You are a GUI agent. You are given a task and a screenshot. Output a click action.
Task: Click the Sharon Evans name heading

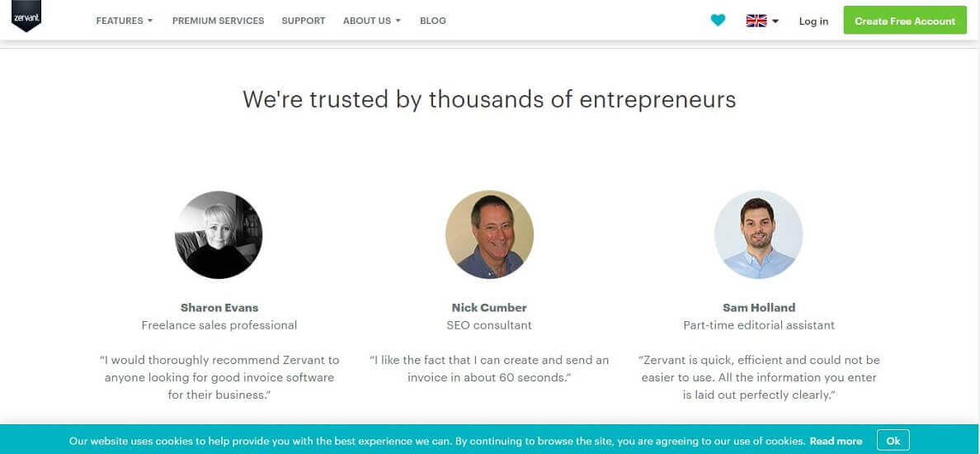point(219,307)
